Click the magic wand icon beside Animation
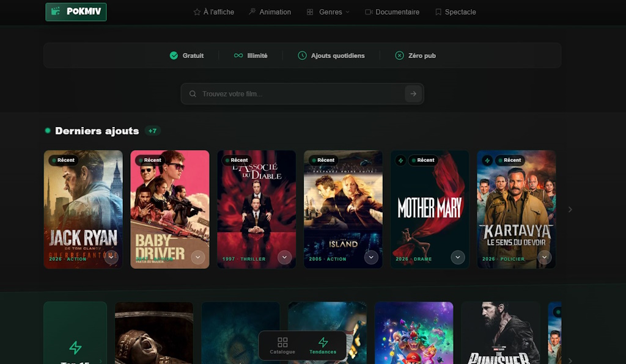This screenshot has height=364, width=626. pos(252,12)
